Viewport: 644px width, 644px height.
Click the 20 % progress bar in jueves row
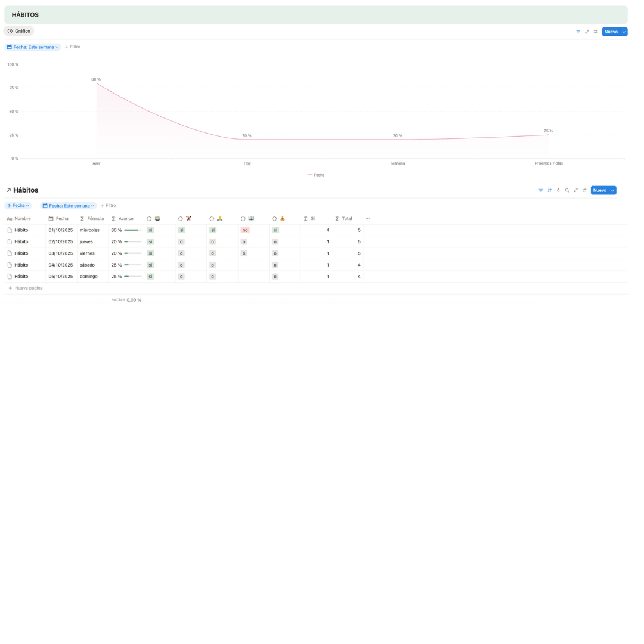tap(132, 242)
